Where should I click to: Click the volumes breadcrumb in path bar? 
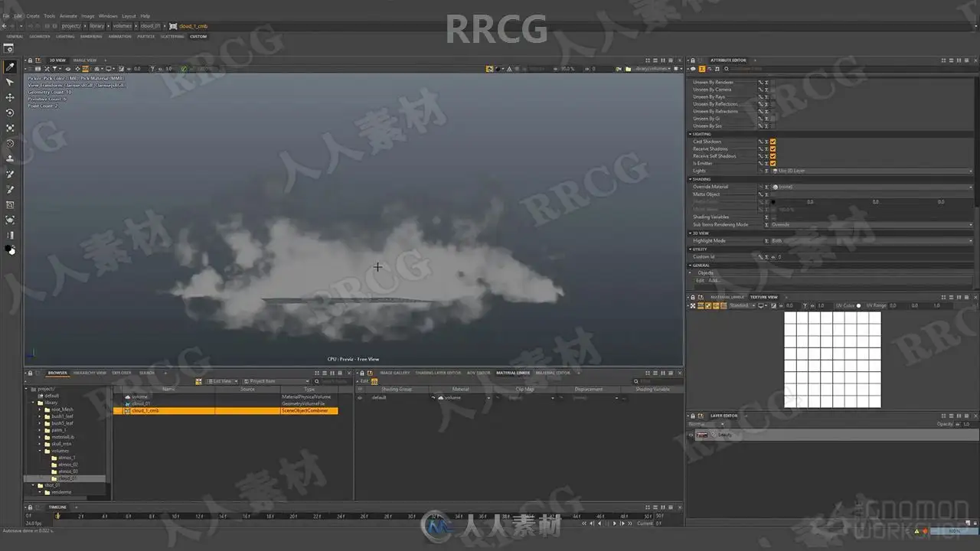coord(122,26)
